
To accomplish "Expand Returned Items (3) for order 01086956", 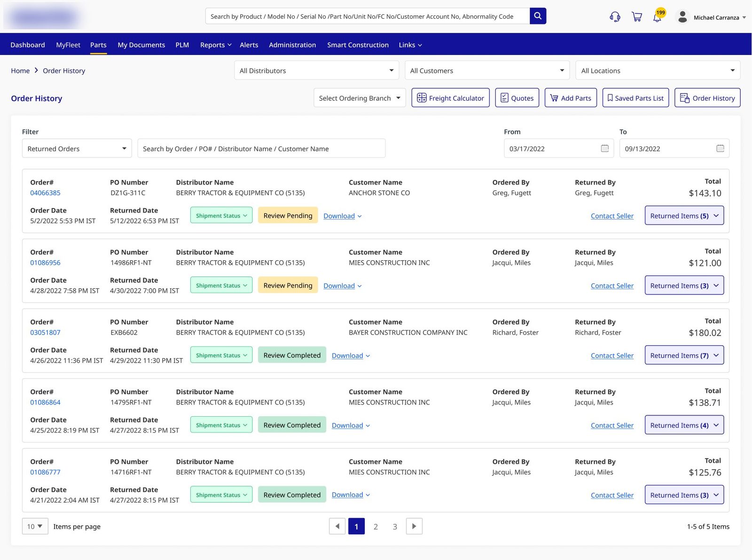I will pos(684,286).
